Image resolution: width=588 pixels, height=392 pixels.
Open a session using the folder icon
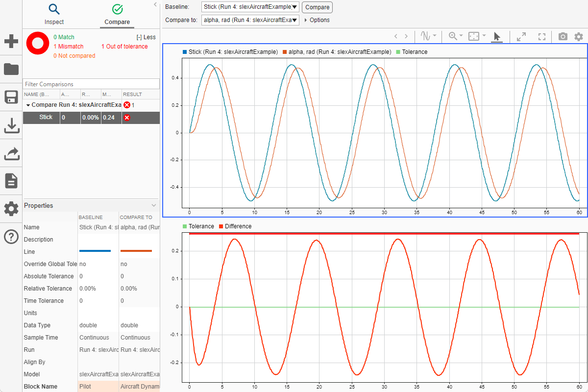11,69
